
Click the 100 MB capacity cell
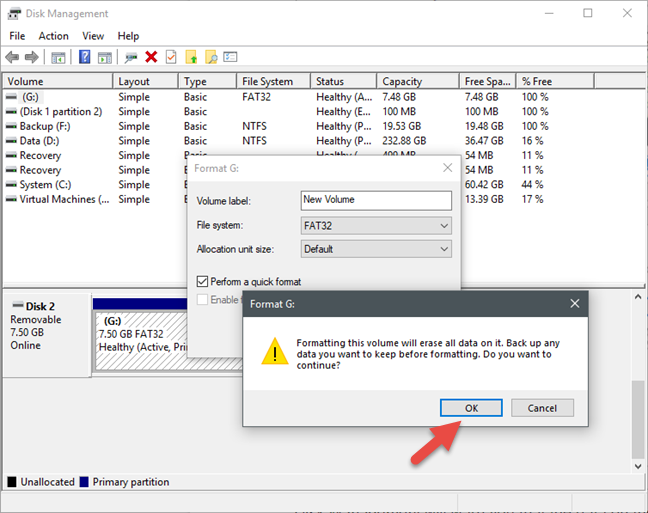pos(399,112)
